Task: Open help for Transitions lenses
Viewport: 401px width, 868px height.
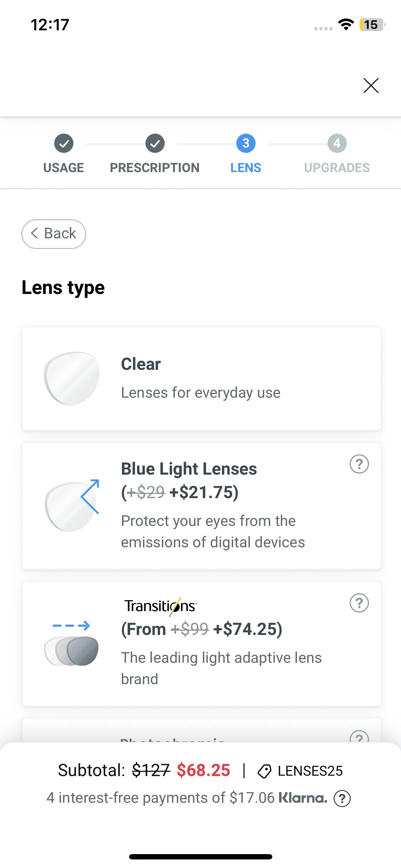Action: coord(359,603)
